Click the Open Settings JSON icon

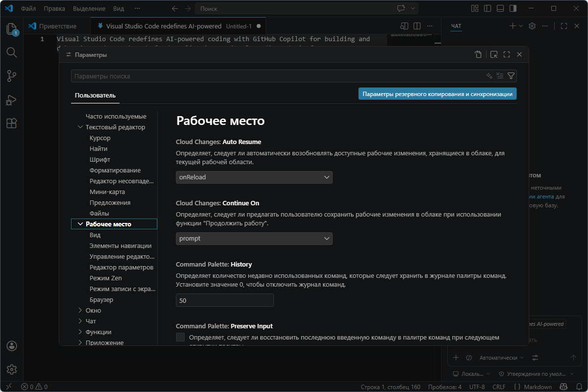(x=478, y=55)
